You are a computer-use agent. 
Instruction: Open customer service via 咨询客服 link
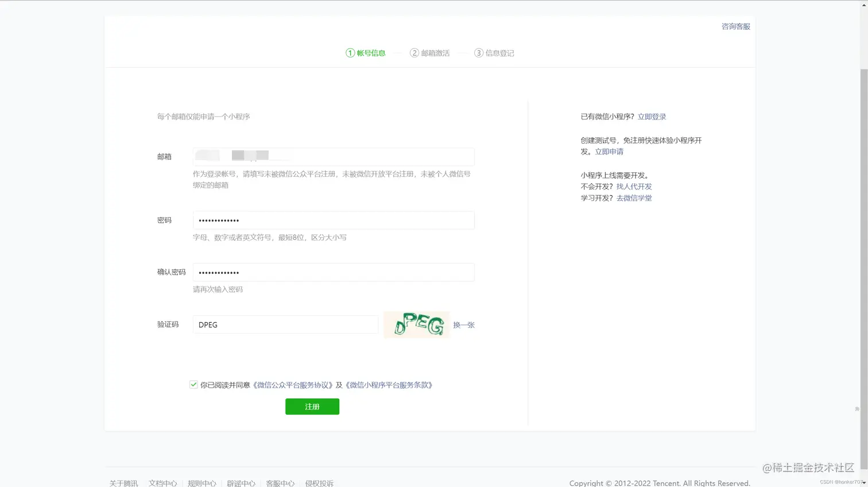point(735,26)
